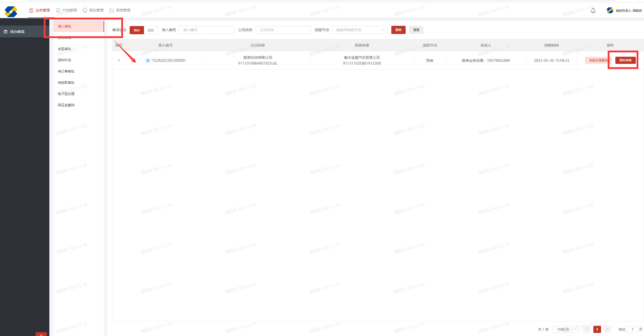This screenshot has width=644, height=336.
Task: Click the user avatar icon beside 临时负责人
Action: (x=610, y=10)
